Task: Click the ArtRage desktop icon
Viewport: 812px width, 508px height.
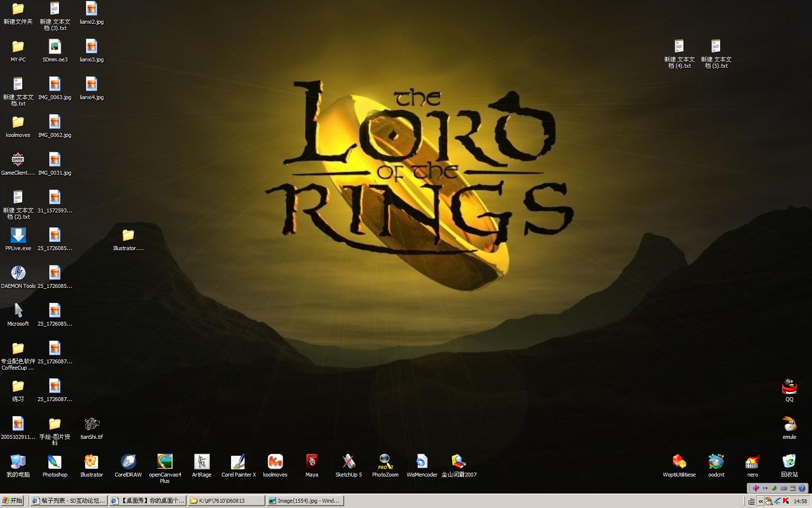Action: pyautogui.click(x=202, y=465)
